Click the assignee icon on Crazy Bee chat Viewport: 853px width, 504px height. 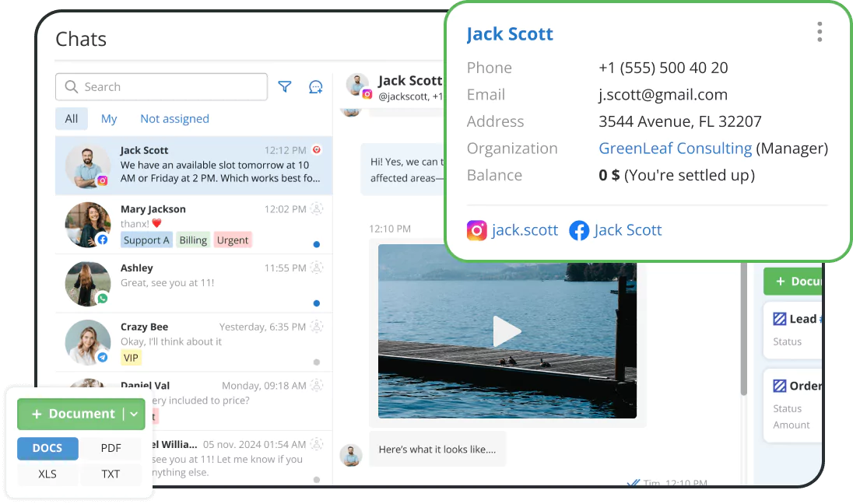click(316, 327)
